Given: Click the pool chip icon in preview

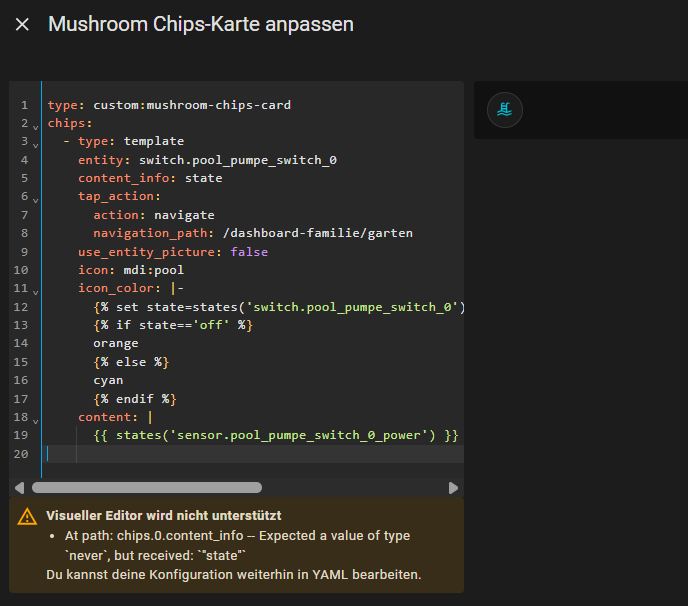Looking at the screenshot, I should click(x=505, y=110).
